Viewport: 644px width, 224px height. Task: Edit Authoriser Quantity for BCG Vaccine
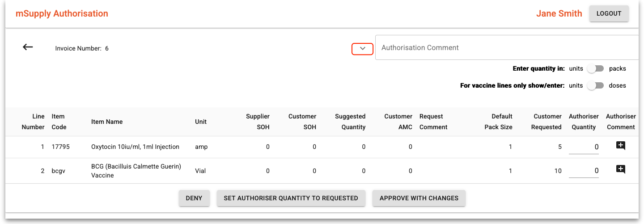[584, 171]
